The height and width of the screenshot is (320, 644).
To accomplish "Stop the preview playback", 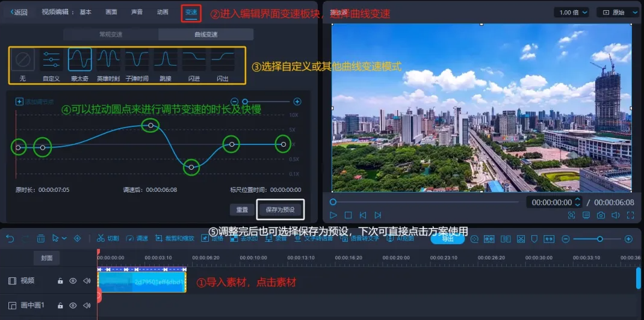I will (x=348, y=215).
